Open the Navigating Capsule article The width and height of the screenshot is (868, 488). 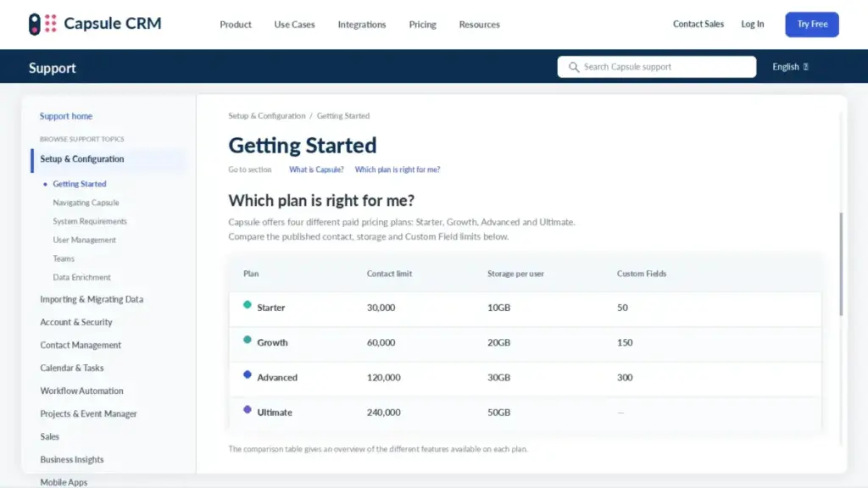86,202
